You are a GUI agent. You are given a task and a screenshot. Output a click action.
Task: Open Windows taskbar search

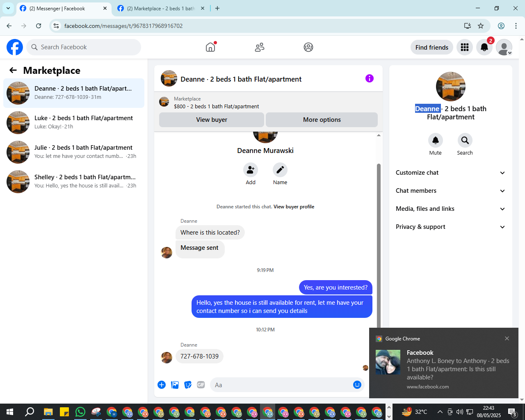[x=30, y=412]
